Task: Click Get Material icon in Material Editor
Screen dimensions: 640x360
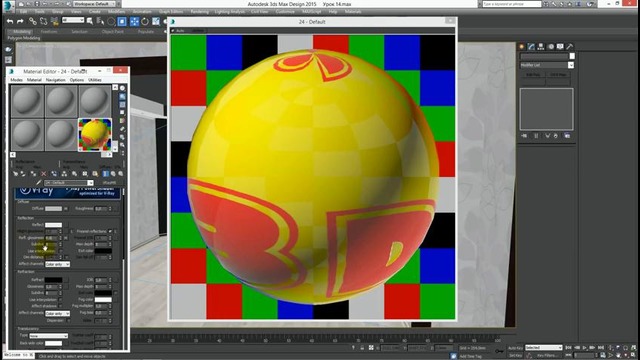Action: (x=16, y=173)
